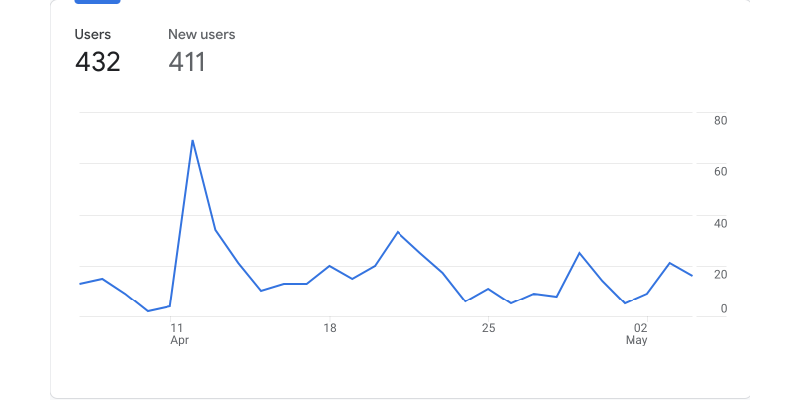The height and width of the screenshot is (400, 800).
Task: Click the 432 users total value
Action: click(x=98, y=62)
